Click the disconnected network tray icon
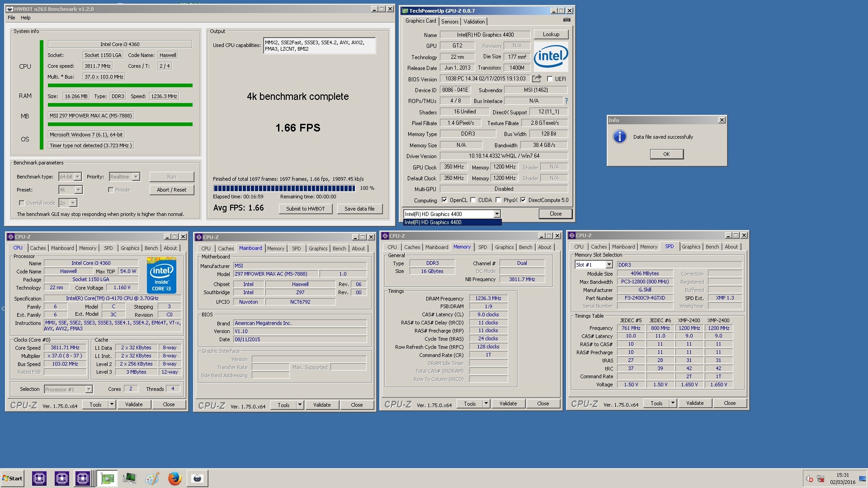The height and width of the screenshot is (488, 868). click(821, 479)
